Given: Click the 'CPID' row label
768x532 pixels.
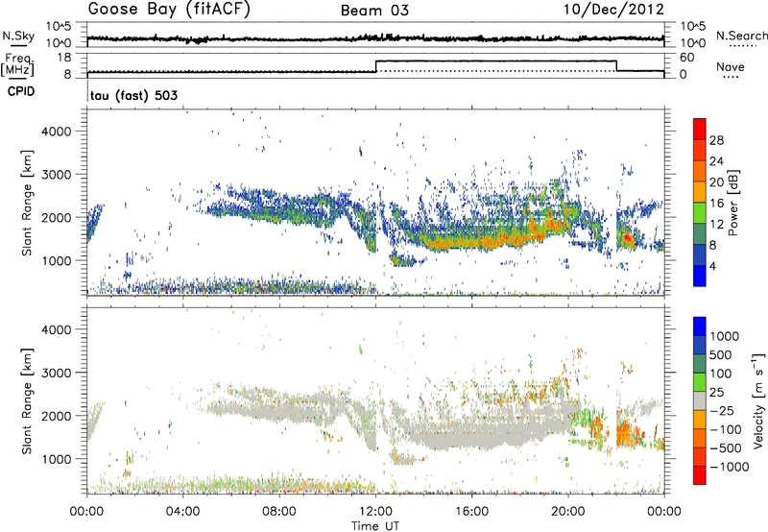Looking at the screenshot, I should (21, 91).
